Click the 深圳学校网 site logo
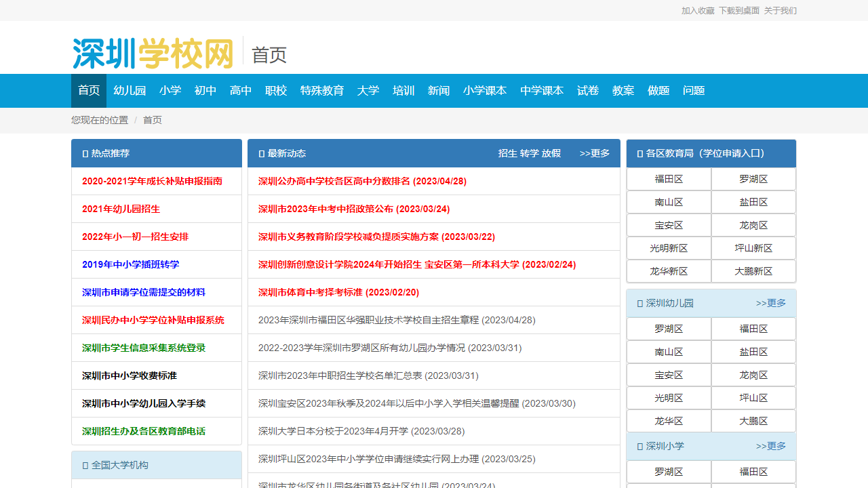 point(153,54)
